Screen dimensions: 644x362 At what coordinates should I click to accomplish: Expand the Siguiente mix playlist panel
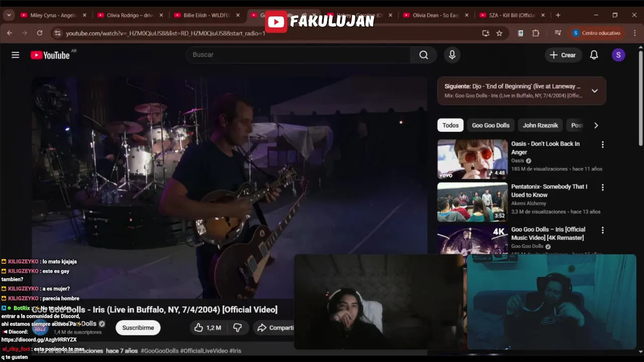[x=594, y=91]
